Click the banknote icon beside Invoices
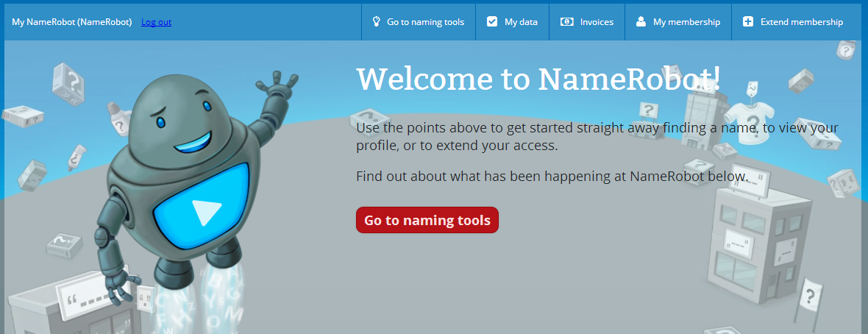Image resolution: width=868 pixels, height=334 pixels. coord(567,21)
